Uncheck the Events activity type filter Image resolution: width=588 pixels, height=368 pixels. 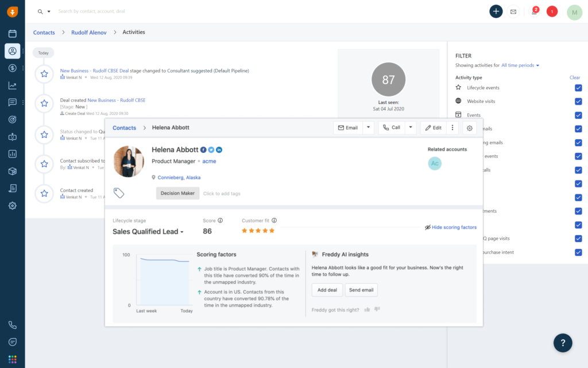(x=578, y=115)
